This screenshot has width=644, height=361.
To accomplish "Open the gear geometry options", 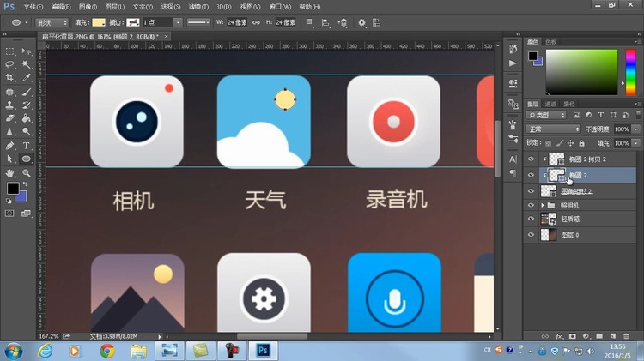I will [361, 22].
